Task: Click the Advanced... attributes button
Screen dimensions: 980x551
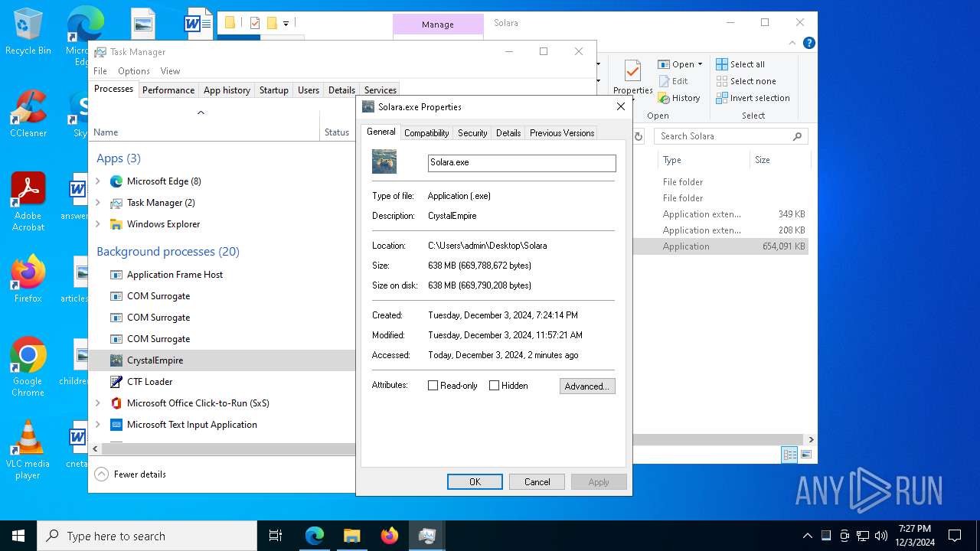Action: [587, 386]
